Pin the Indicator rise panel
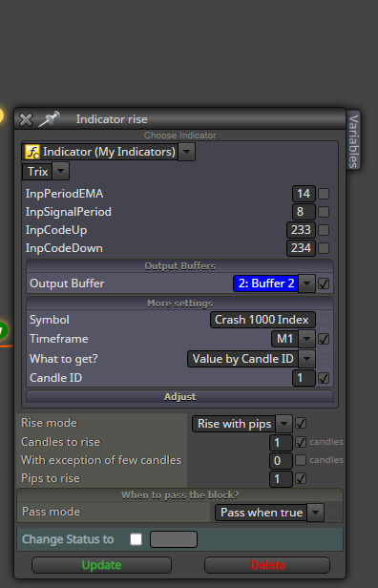378x588 pixels. coord(50,119)
